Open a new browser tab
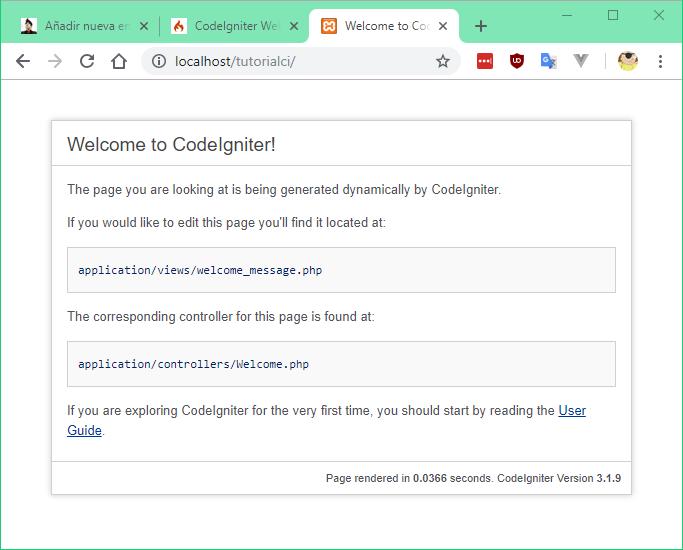This screenshot has height=550, width=683. click(481, 26)
